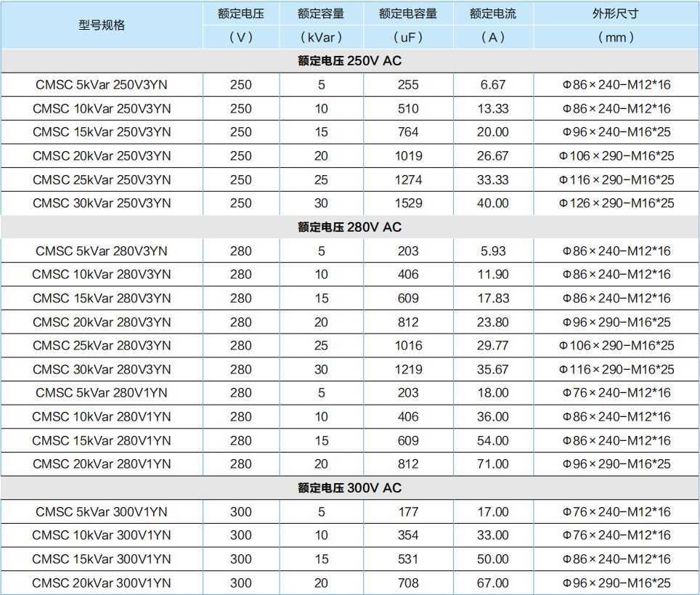Viewport: 700px width, 595px height.
Task: Select the (uF) unit label
Action: coord(408,37)
